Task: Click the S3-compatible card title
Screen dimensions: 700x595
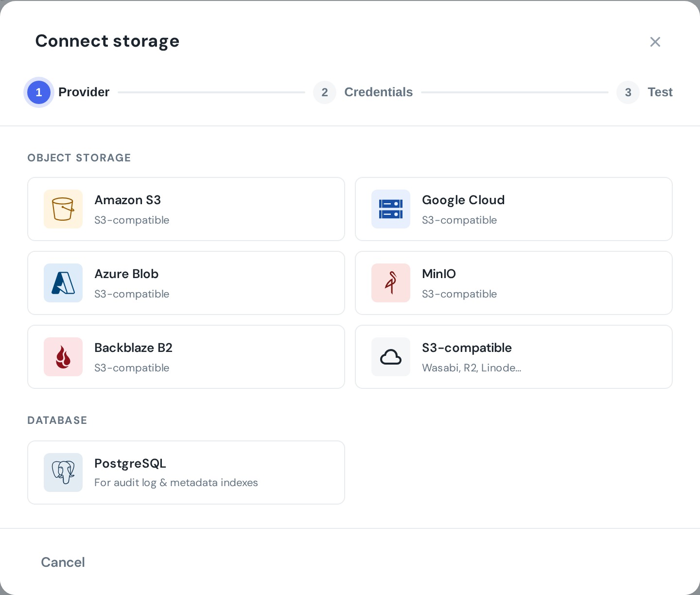Action: click(467, 348)
